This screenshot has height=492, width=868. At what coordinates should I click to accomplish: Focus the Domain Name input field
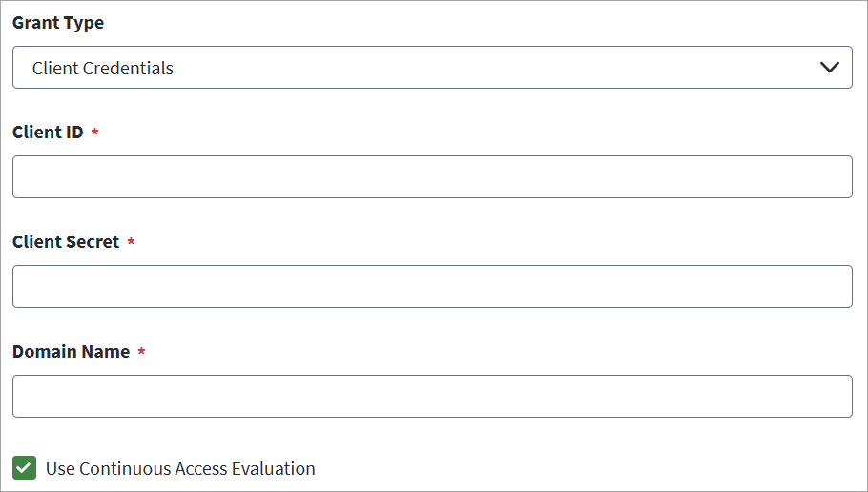tap(432, 397)
